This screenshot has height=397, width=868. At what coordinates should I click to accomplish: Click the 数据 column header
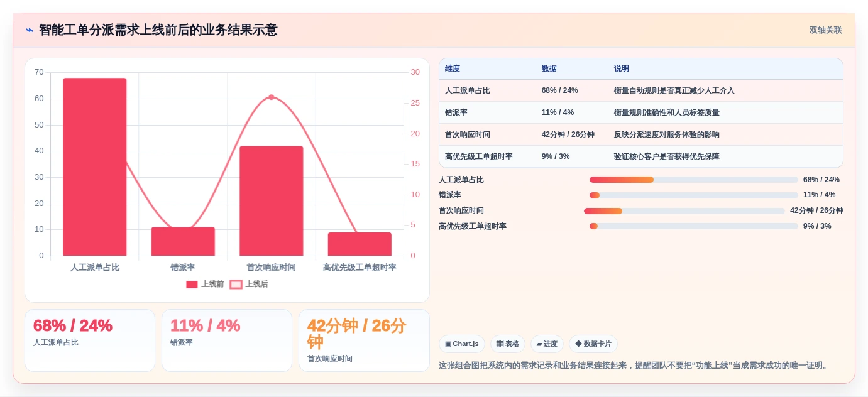coord(549,68)
